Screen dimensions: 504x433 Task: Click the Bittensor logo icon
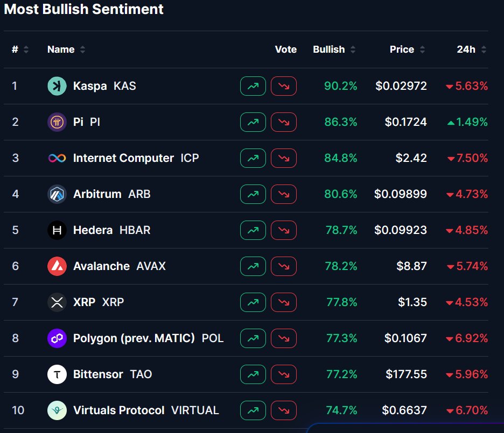[x=57, y=374]
